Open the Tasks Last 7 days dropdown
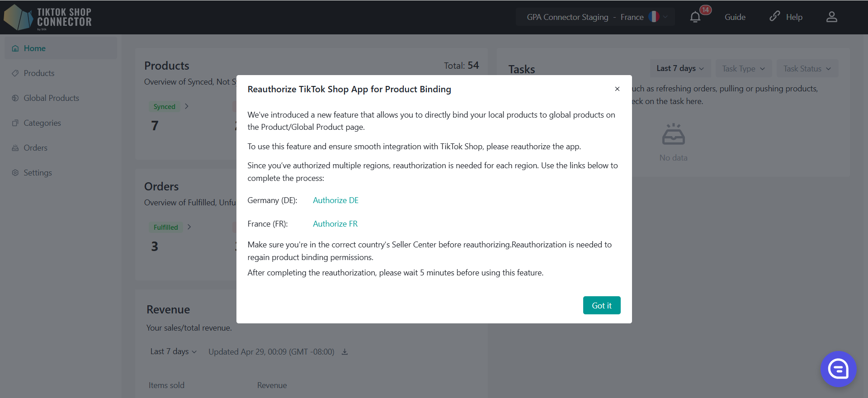Screen dimensions: 868x398 [680, 68]
